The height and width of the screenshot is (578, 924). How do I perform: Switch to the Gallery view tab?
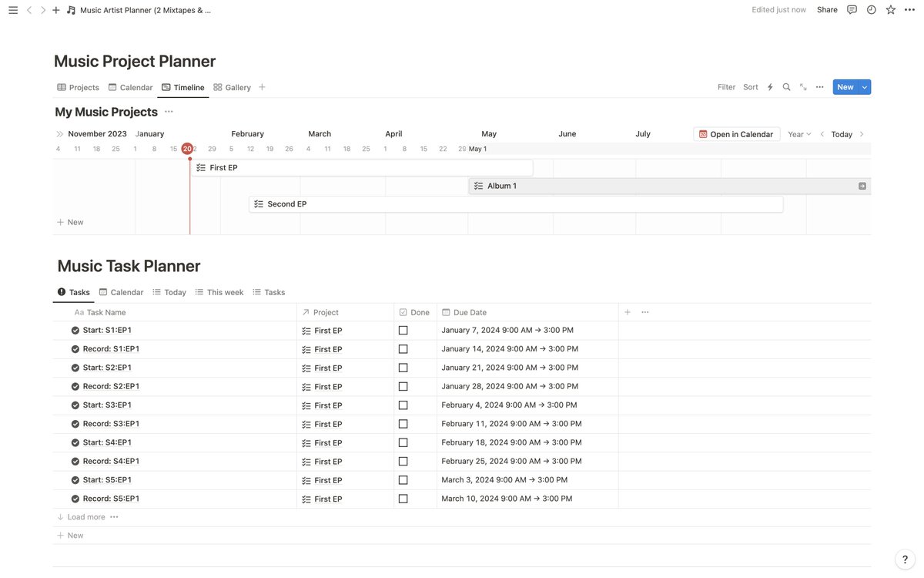point(232,87)
